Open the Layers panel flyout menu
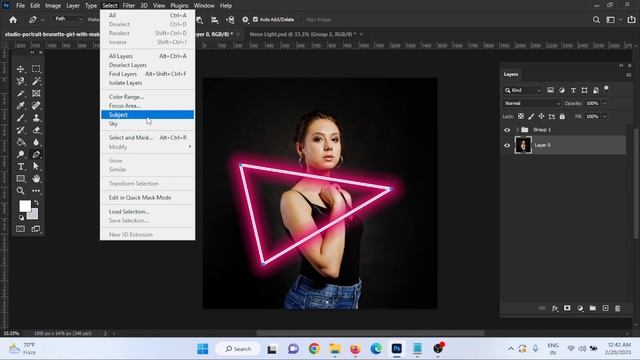 pyautogui.click(x=629, y=75)
